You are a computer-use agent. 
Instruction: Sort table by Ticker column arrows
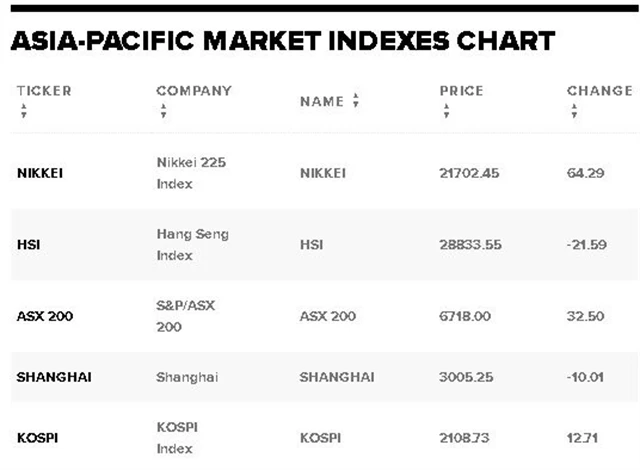24,113
